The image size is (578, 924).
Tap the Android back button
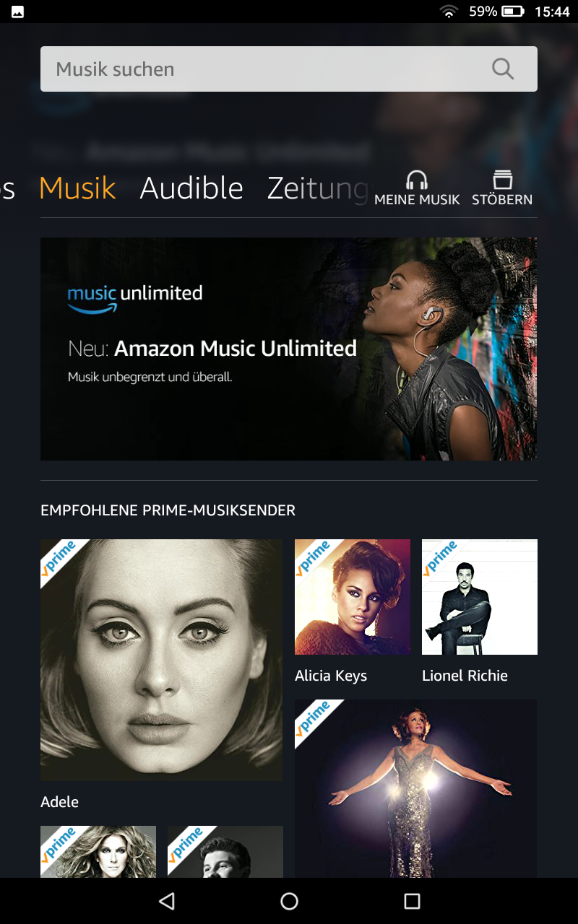click(167, 901)
